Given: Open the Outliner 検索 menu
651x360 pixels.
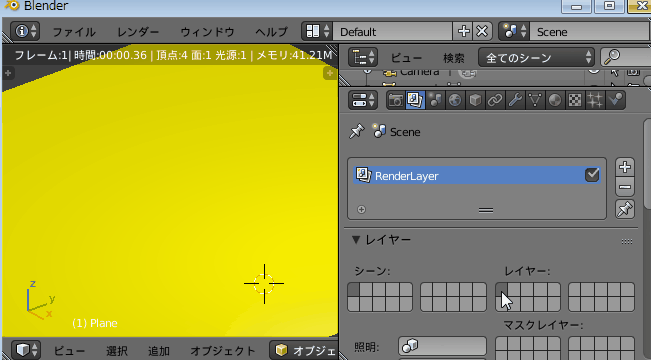Looking at the screenshot, I should pyautogui.click(x=454, y=58).
